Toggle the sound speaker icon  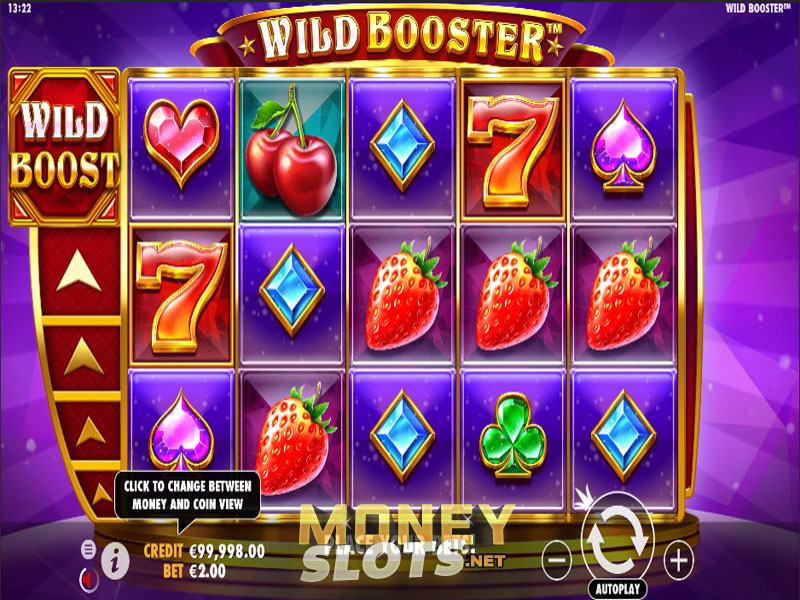(89, 580)
